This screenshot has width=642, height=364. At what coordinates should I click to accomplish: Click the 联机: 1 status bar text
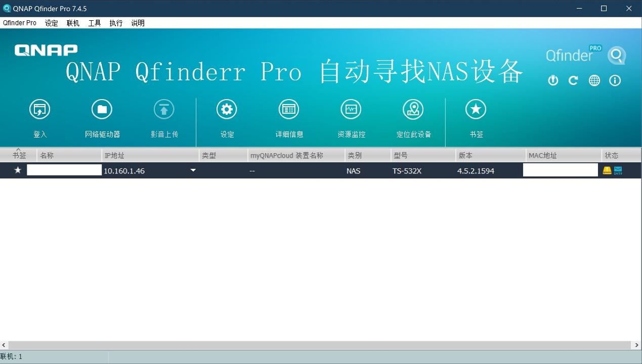click(x=11, y=356)
